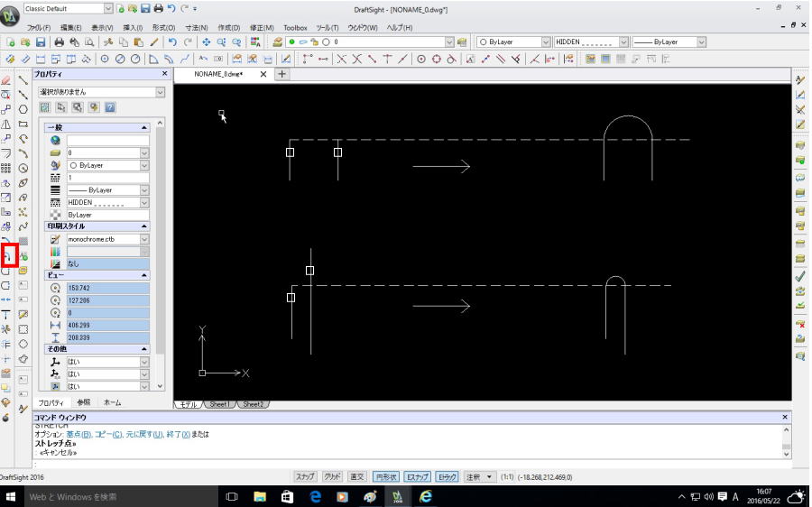Viewport: 812px width, 507px height.
Task: Toggle Snap mode in status bar
Action: click(x=305, y=477)
